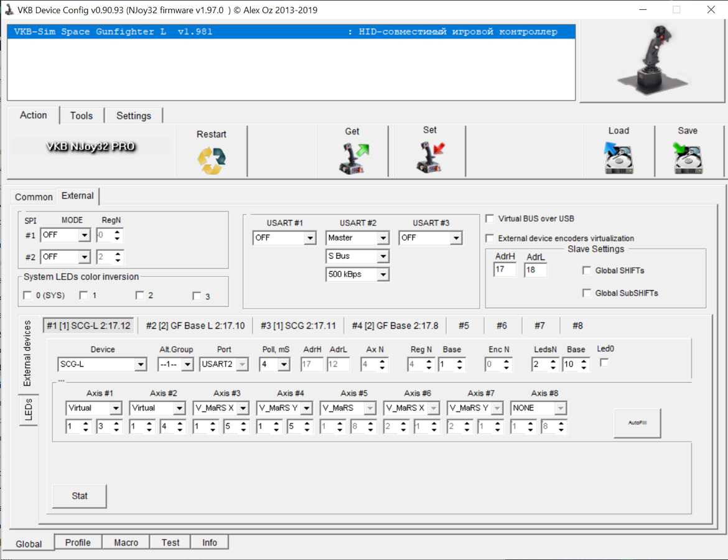
Task: Close the VKB Device Config window
Action: tap(711, 10)
